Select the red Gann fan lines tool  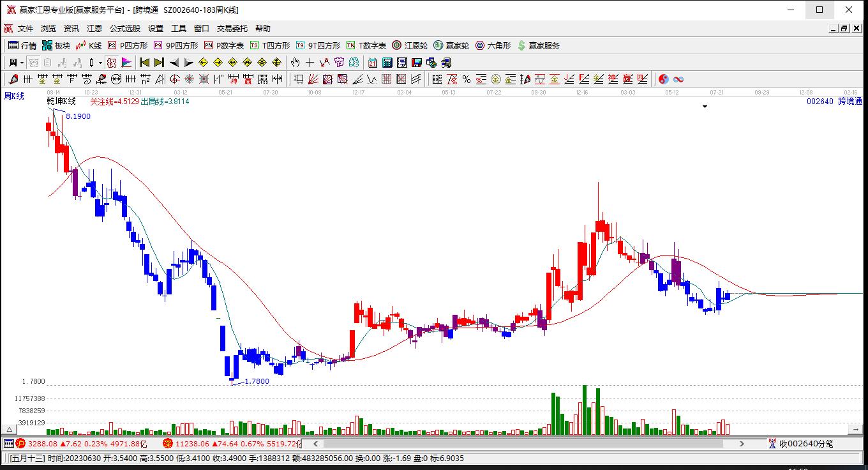click(x=313, y=79)
